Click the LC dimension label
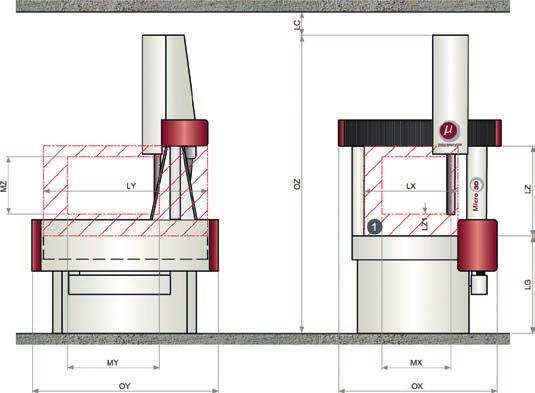Viewport: 535px width, 393px height. coord(297,25)
